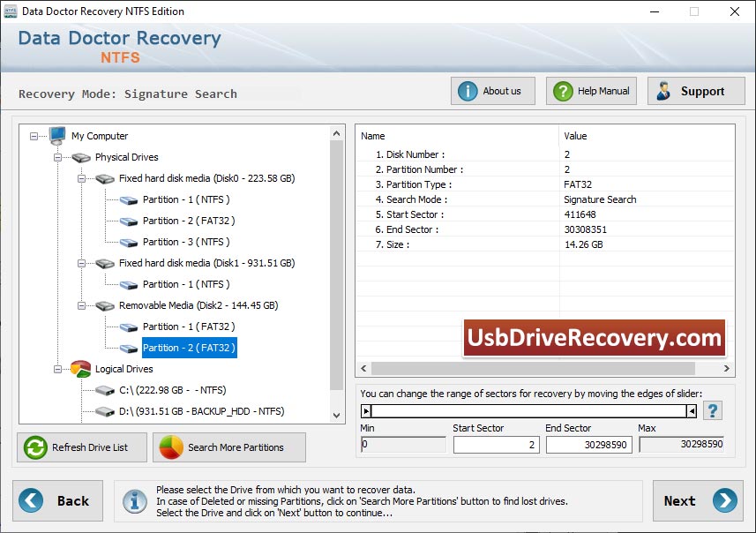Click the info icon in bottom message bar
This screenshot has width=756, height=533.
[135, 501]
